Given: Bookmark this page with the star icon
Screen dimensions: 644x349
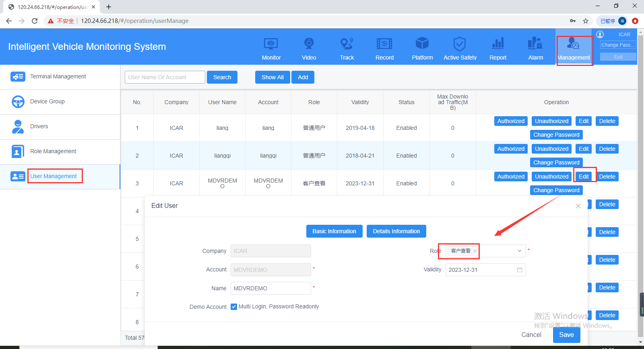Looking at the screenshot, I should pyautogui.click(x=586, y=21).
